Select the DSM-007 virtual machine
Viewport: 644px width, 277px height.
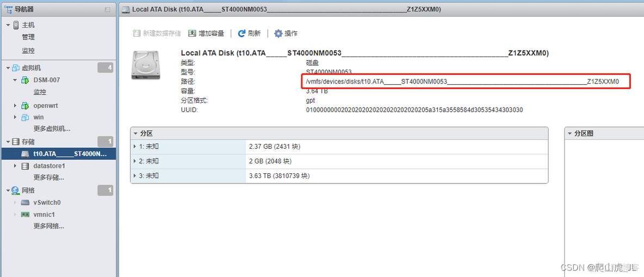tap(46, 80)
